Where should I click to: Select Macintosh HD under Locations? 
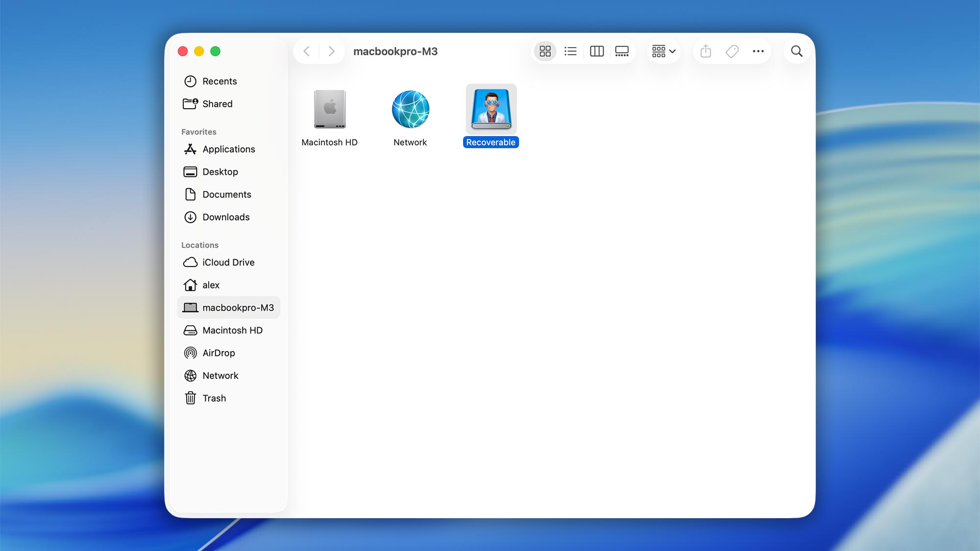(x=232, y=330)
